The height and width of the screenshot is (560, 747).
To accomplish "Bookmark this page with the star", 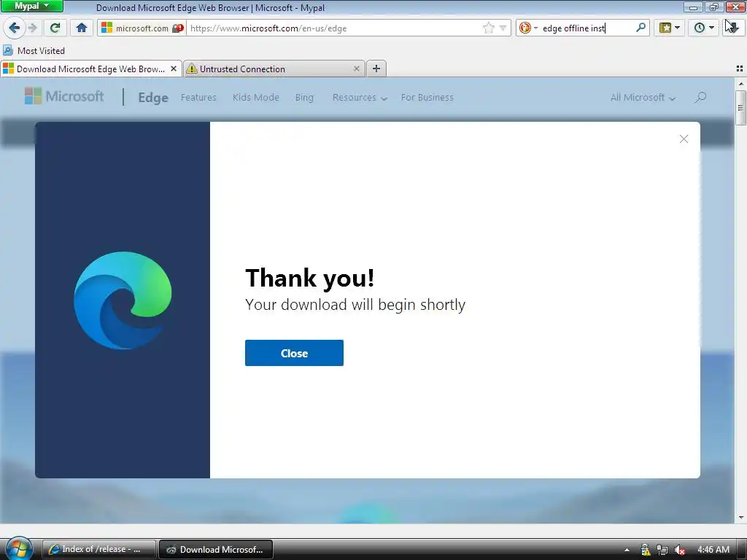I will click(488, 28).
